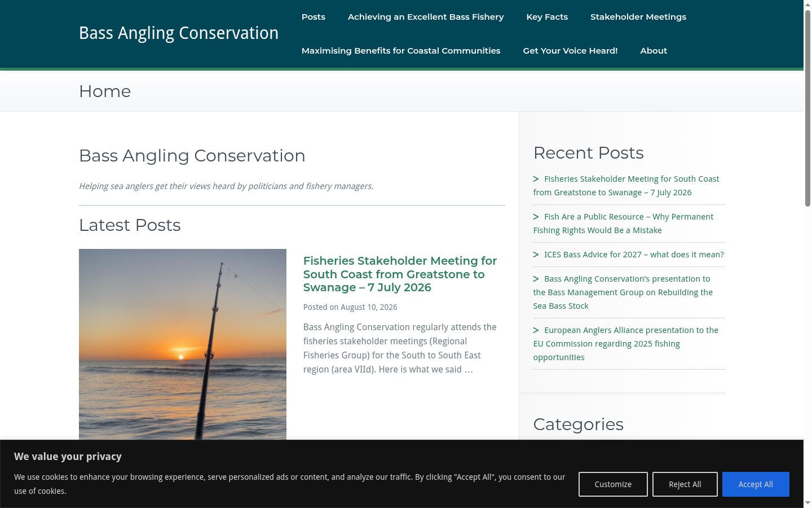
Task: Open Stakeholder Meetings menu item
Action: (x=638, y=17)
